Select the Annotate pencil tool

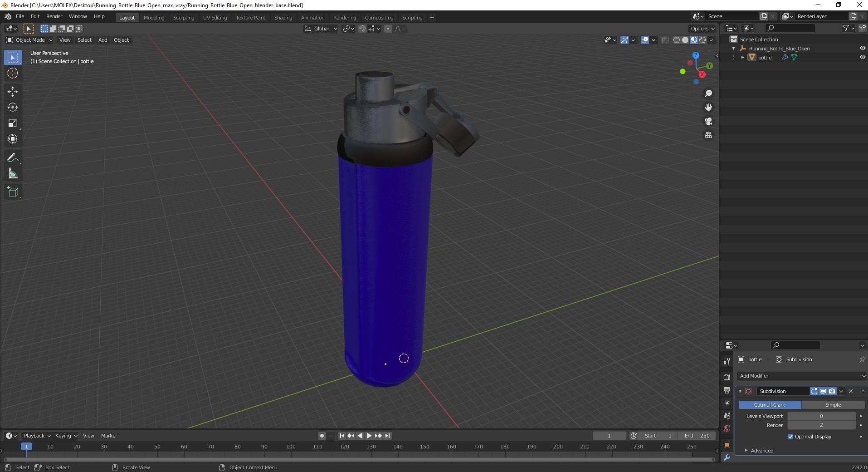coord(13,158)
